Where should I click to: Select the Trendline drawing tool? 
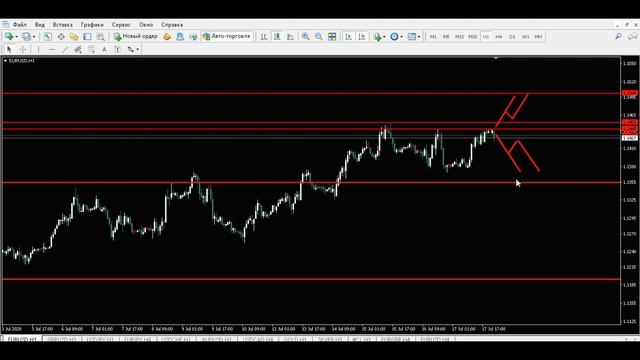65,49
